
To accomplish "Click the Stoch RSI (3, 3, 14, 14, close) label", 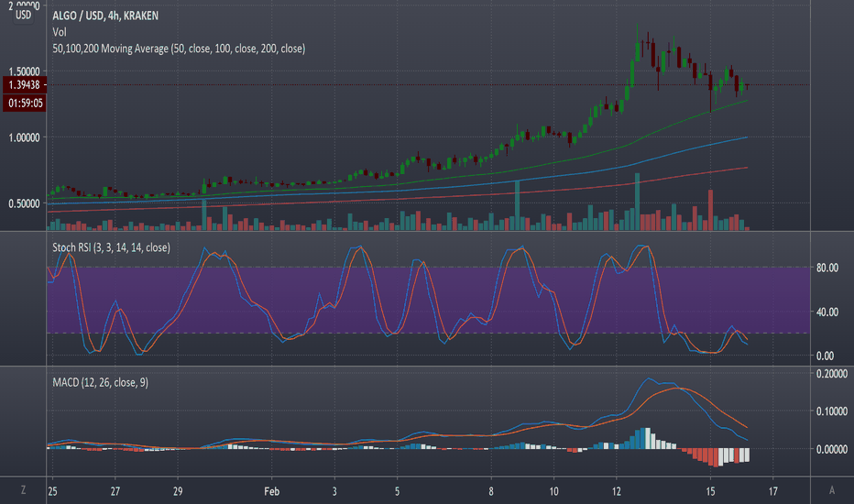I will click(111, 248).
